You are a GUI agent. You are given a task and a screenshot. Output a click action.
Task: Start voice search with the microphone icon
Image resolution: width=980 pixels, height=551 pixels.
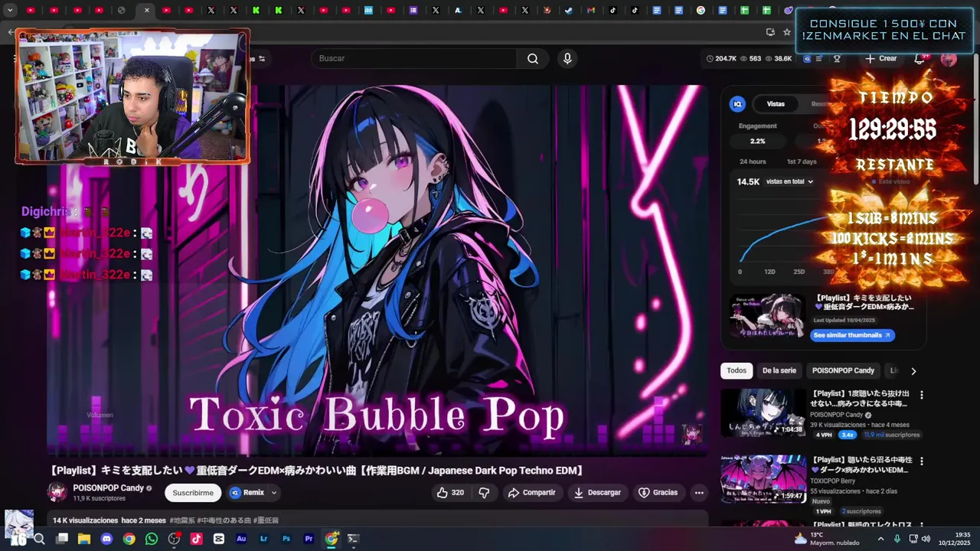[x=567, y=59]
